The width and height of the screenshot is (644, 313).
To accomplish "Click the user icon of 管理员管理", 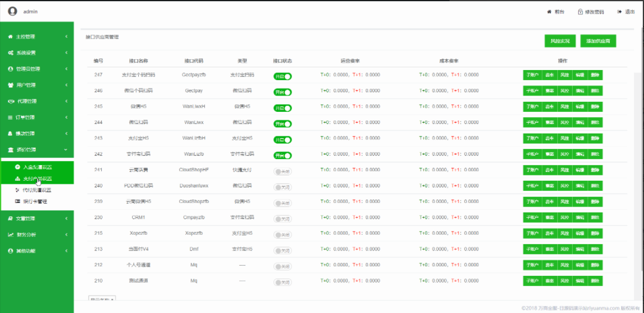I will [11, 69].
